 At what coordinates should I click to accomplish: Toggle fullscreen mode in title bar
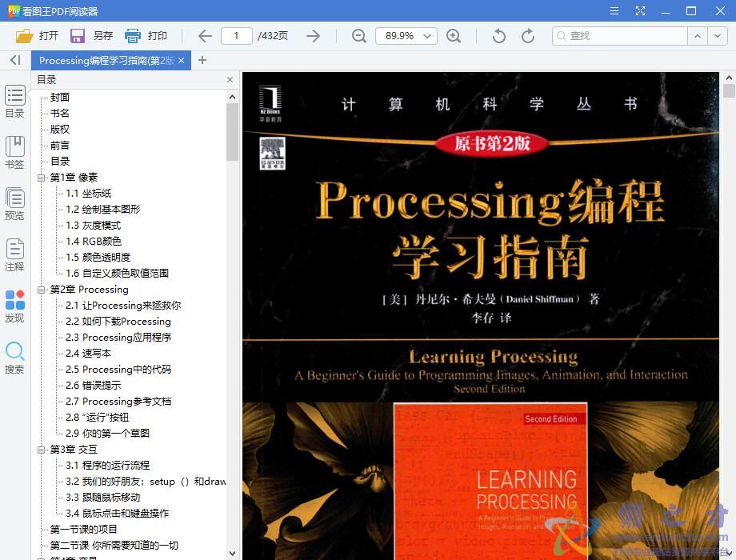640,10
